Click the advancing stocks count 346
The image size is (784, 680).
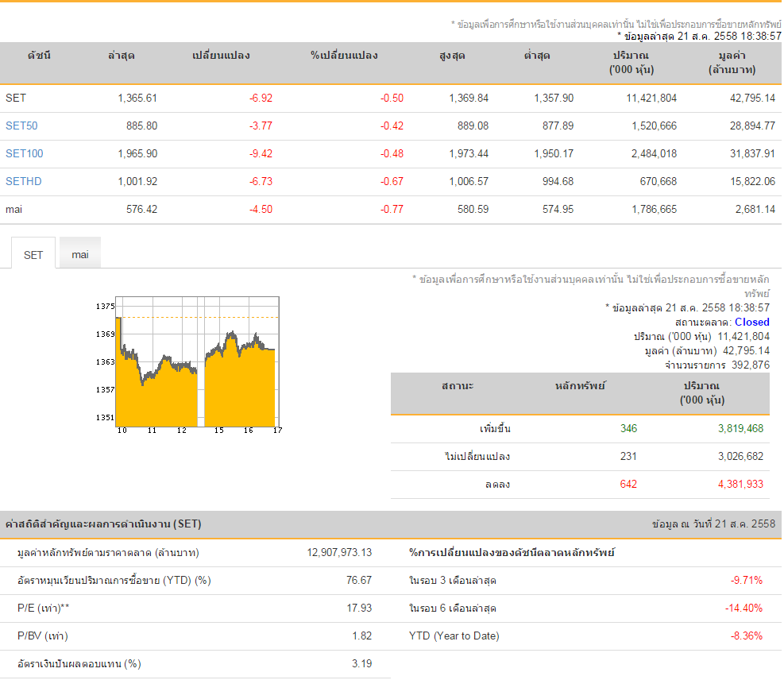[x=628, y=429]
